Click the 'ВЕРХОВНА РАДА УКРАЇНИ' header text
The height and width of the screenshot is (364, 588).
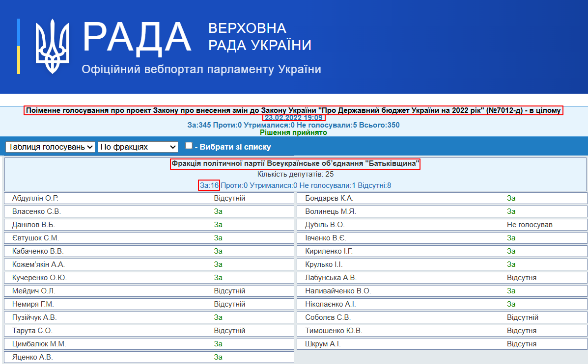click(x=260, y=37)
